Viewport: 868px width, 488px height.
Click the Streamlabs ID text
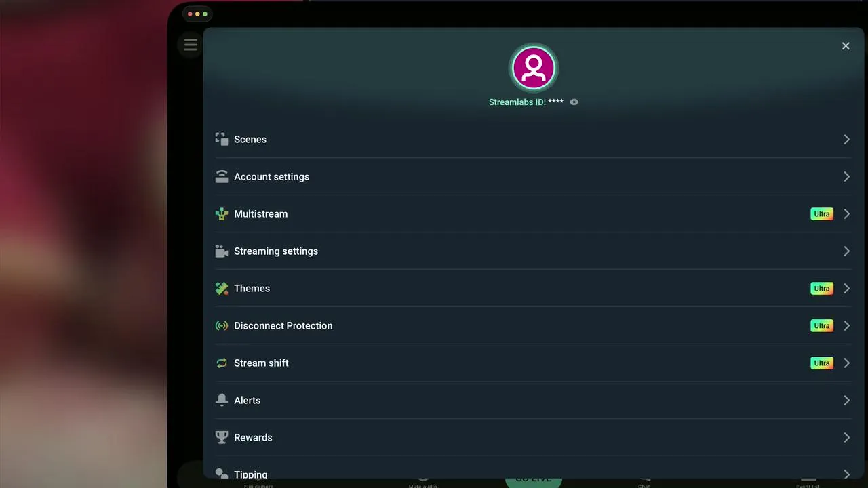(x=526, y=102)
